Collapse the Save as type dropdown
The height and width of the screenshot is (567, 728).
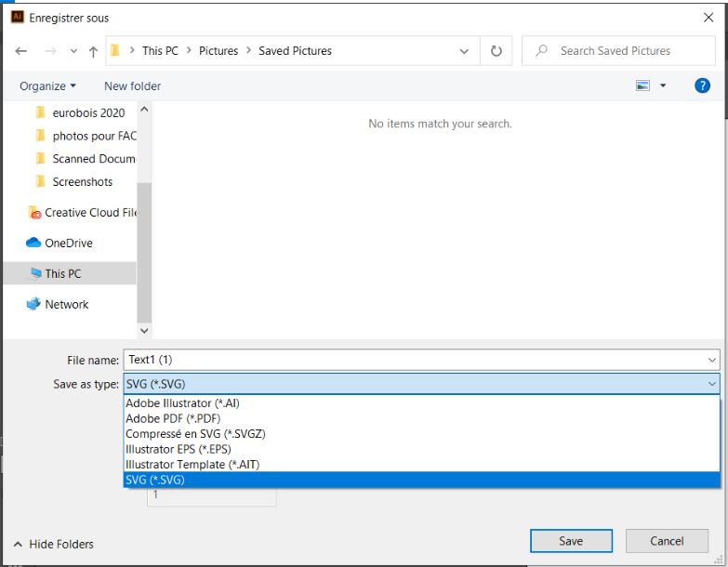click(711, 384)
